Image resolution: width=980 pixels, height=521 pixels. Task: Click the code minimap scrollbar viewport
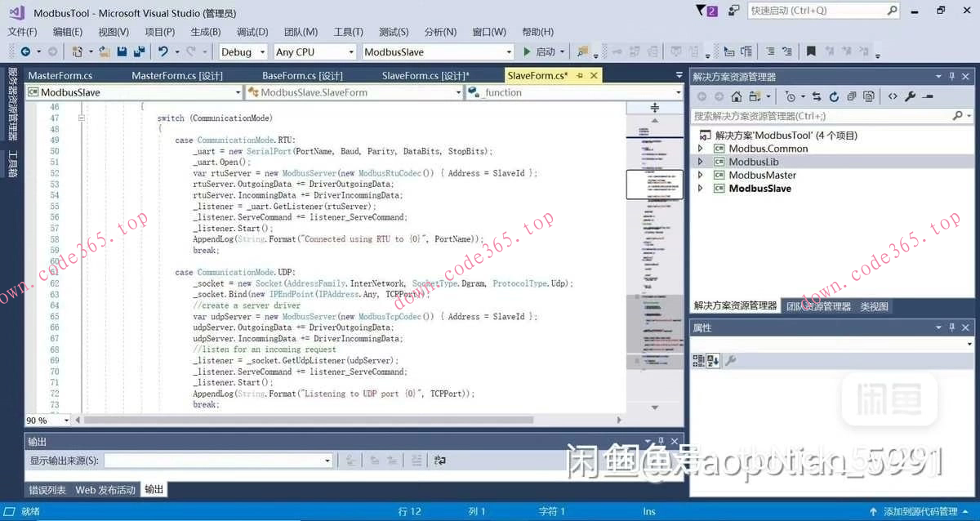654,184
